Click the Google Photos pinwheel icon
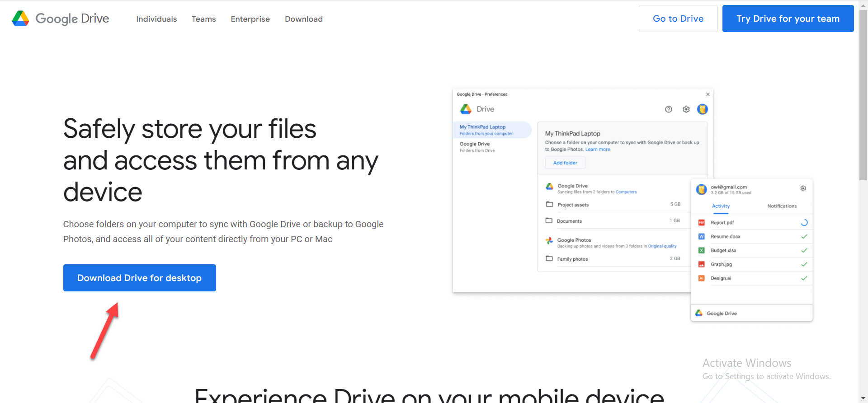This screenshot has width=868, height=403. (549, 241)
